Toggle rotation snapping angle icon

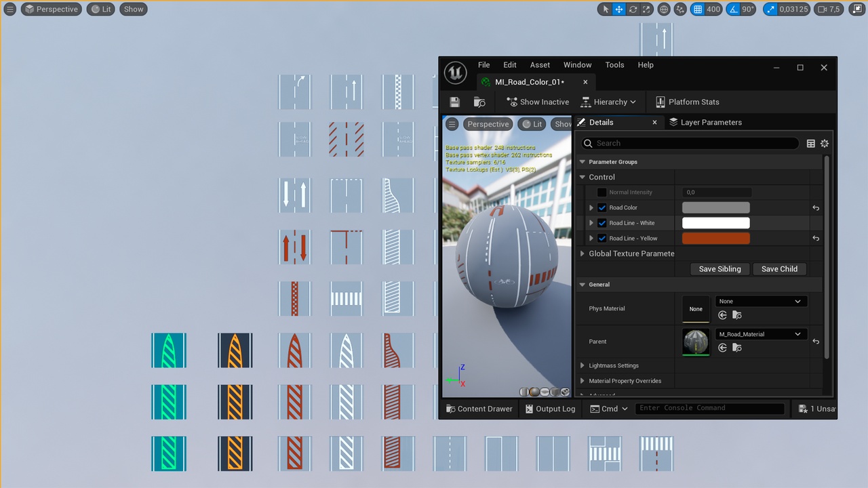click(732, 9)
